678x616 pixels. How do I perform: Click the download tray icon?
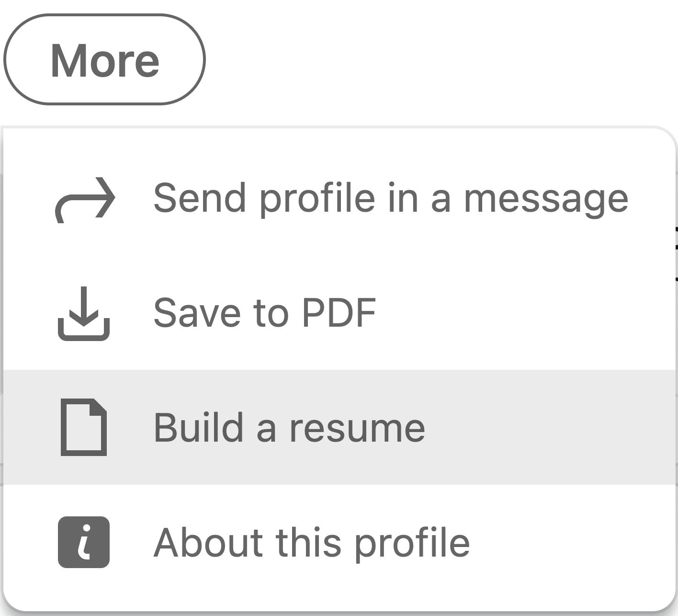pos(84,314)
